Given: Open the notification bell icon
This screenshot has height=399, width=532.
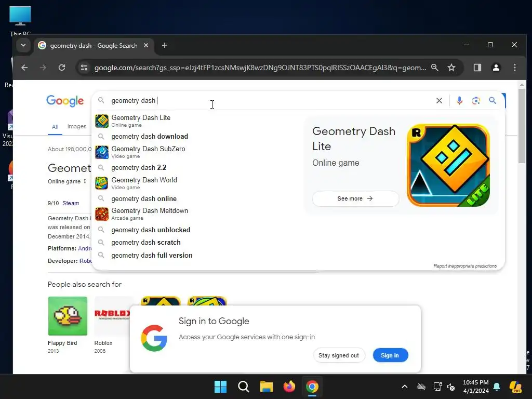Looking at the screenshot, I should point(497,387).
